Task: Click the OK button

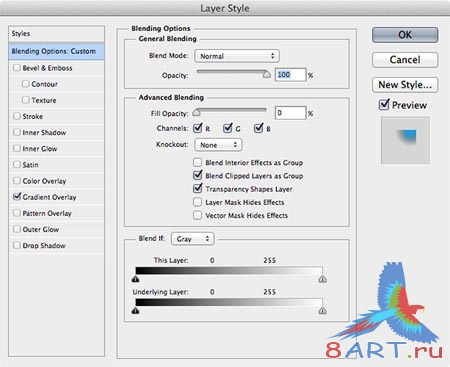Action: tap(405, 35)
